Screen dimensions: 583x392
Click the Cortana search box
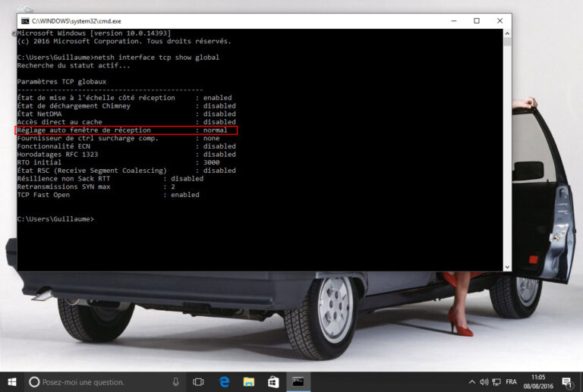[x=99, y=382]
